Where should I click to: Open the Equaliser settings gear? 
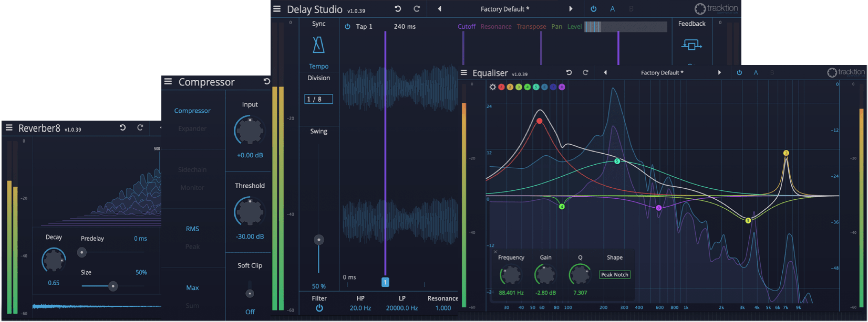[492, 87]
